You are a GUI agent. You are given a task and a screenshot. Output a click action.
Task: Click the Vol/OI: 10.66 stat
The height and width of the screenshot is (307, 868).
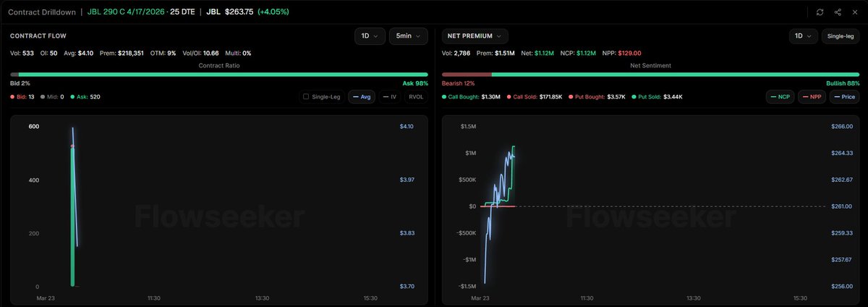pyautogui.click(x=200, y=53)
